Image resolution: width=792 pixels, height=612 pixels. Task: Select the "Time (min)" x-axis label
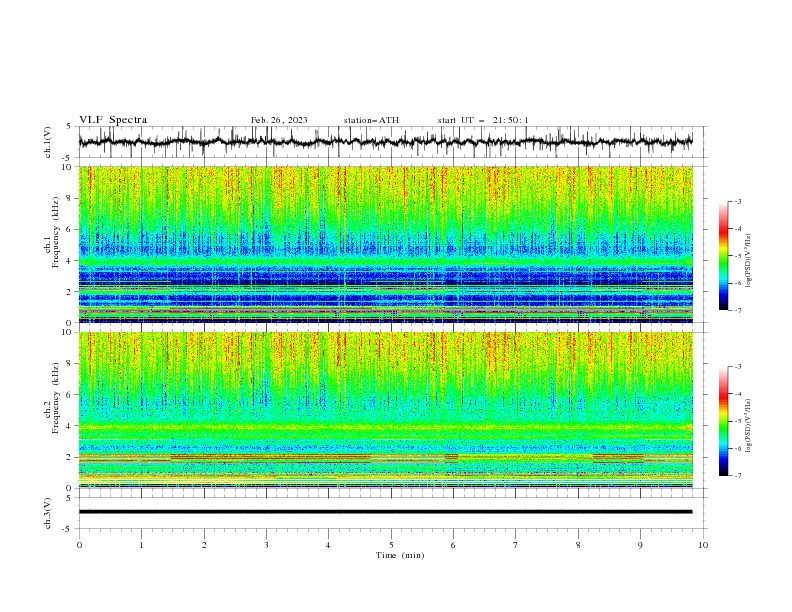point(400,555)
